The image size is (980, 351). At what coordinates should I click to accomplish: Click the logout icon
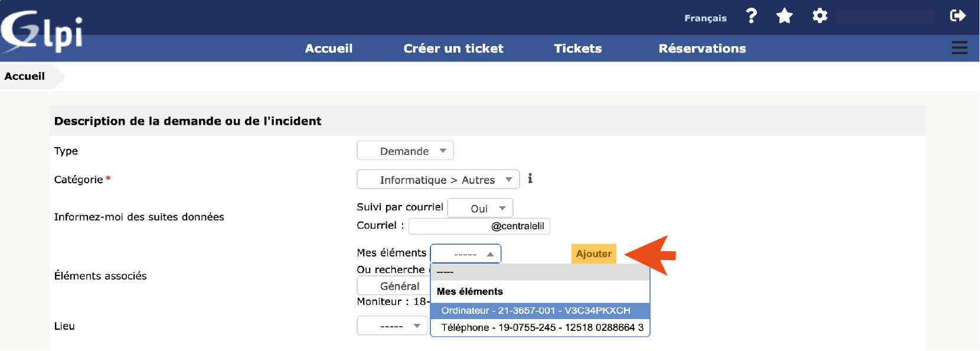pos(958,16)
